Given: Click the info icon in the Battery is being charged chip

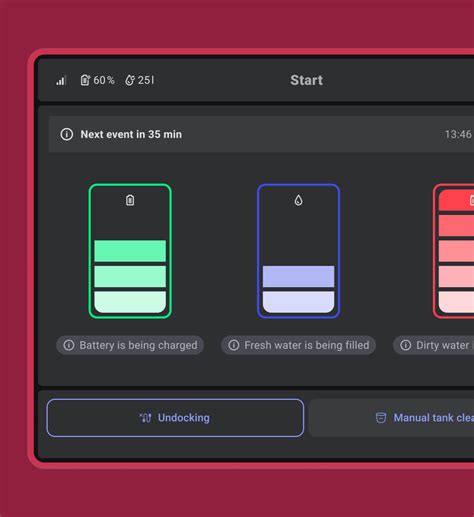Looking at the screenshot, I should [x=69, y=345].
